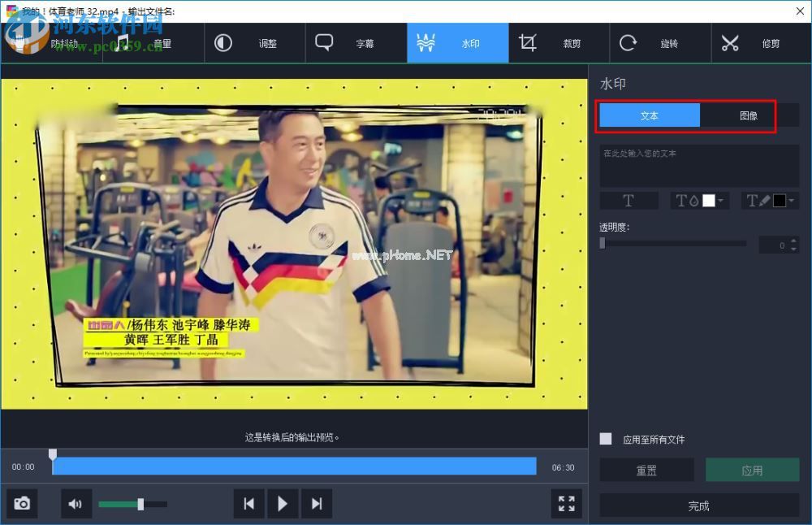Click the watermark text input field
812x525 pixels.
(698, 166)
